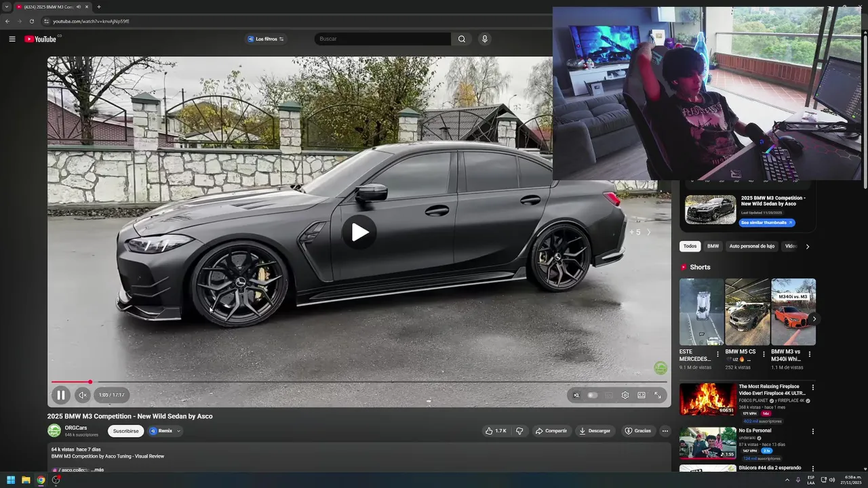This screenshot has width=868, height=488.
Task: Open ESTE MERCEDES short thumbnail
Action: click(702, 312)
